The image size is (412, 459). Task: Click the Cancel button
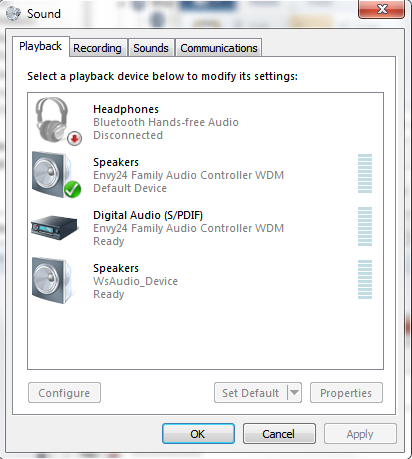pos(279,434)
